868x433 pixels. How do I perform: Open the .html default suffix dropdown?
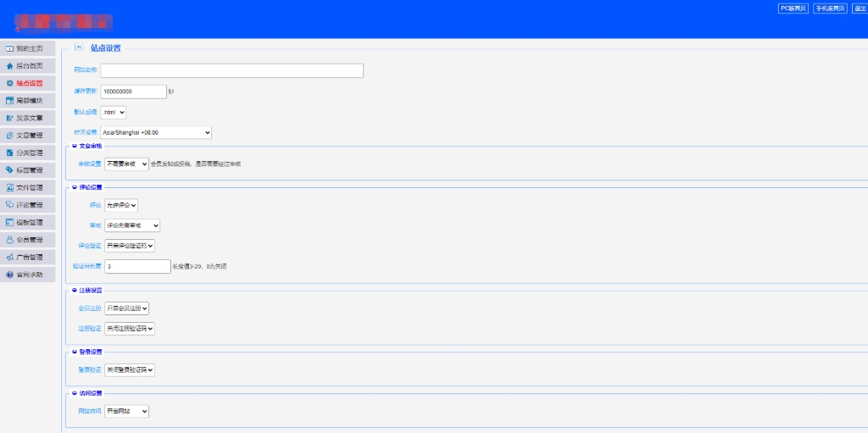pos(114,112)
